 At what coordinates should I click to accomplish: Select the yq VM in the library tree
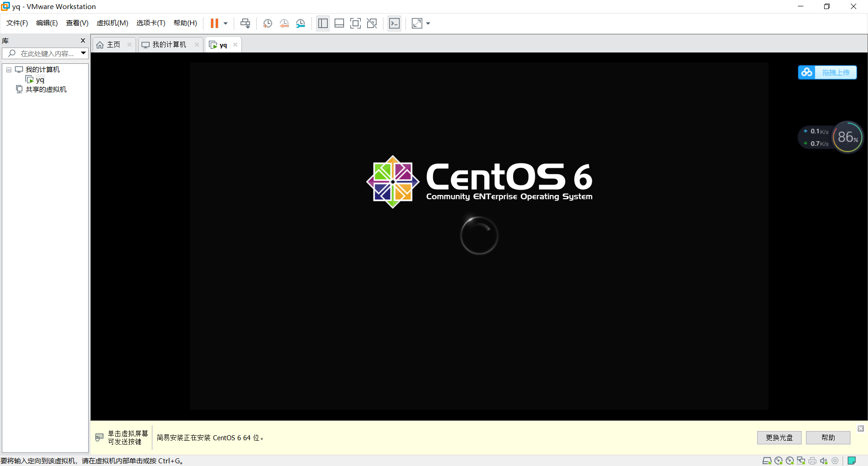tap(40, 80)
